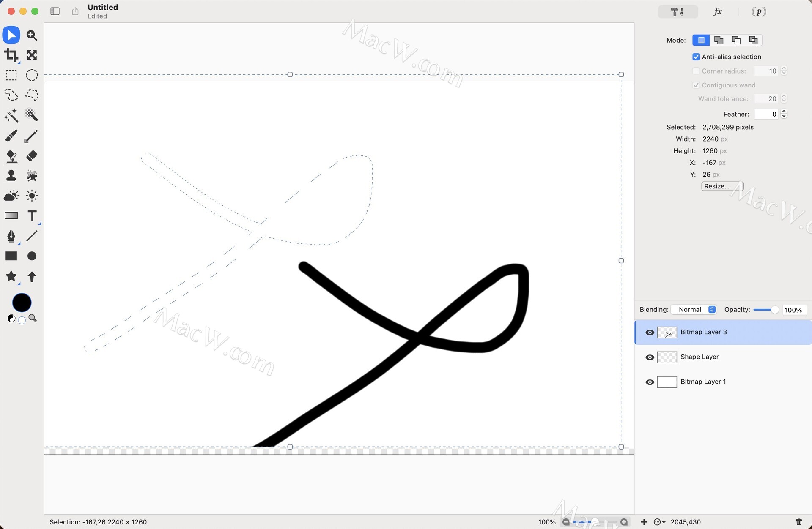Toggle Anti-alias selection checkbox
The image size is (812, 529).
(696, 57)
